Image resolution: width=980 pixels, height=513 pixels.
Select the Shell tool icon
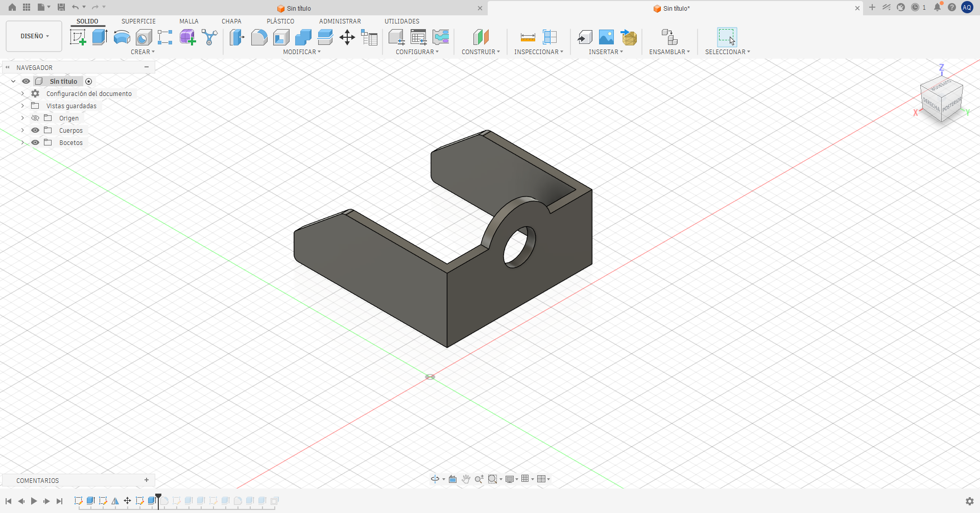[281, 37]
